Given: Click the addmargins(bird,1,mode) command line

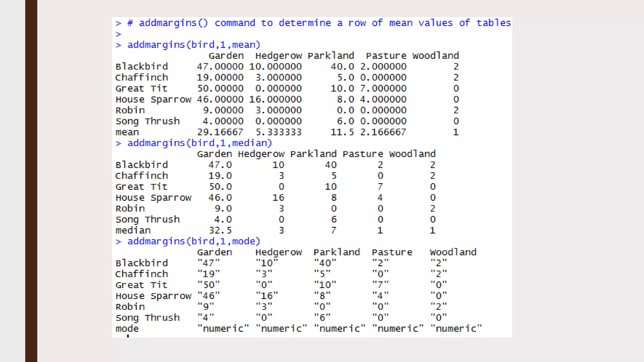Looking at the screenshot, I should (x=193, y=241).
